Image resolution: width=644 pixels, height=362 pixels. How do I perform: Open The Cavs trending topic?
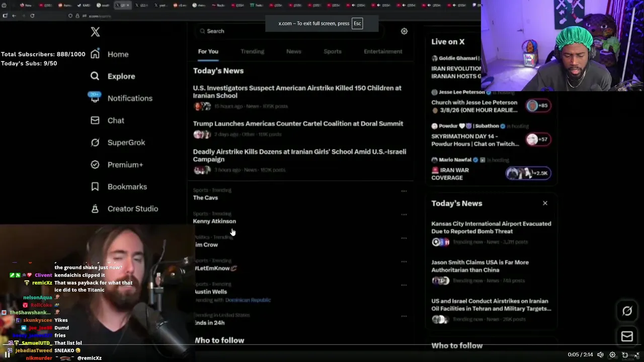click(205, 198)
